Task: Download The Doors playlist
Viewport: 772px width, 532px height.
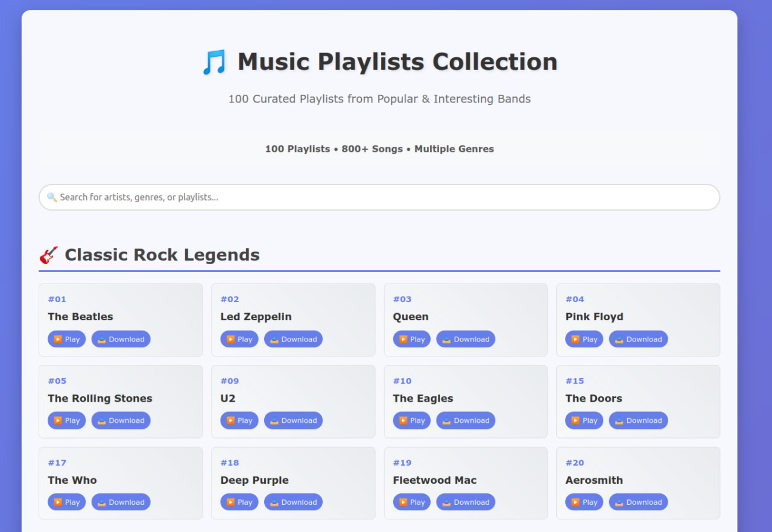Action: 638,420
